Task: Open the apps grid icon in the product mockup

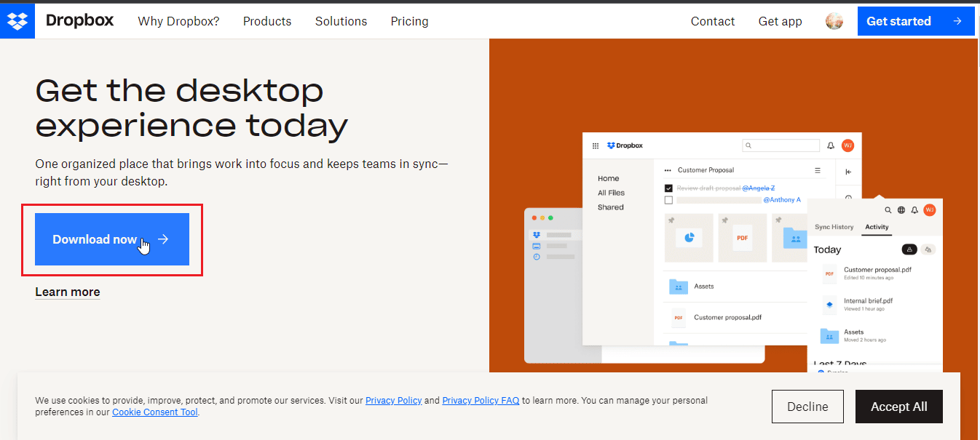Action: [596, 145]
